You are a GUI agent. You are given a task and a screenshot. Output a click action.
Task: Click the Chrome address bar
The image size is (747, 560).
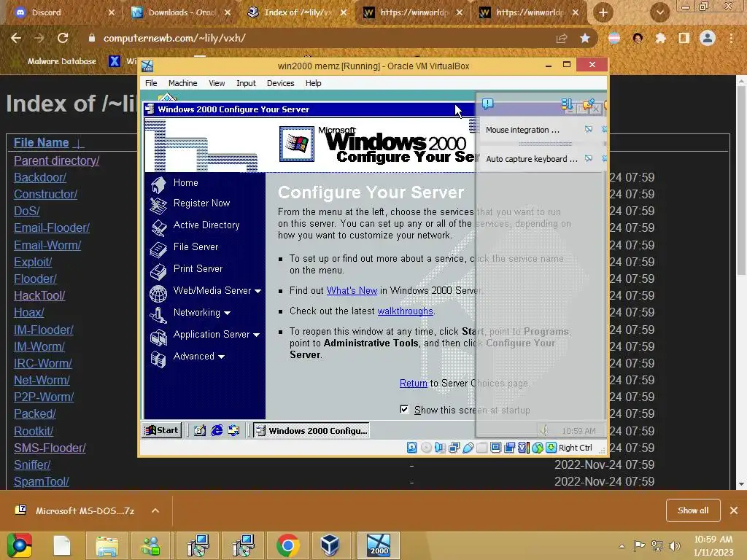(324, 38)
